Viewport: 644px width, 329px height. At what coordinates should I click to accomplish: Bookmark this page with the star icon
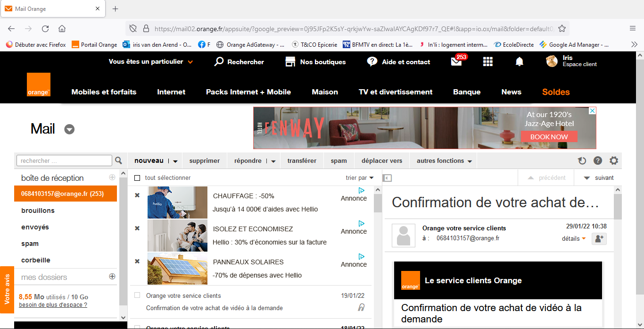pos(562,28)
